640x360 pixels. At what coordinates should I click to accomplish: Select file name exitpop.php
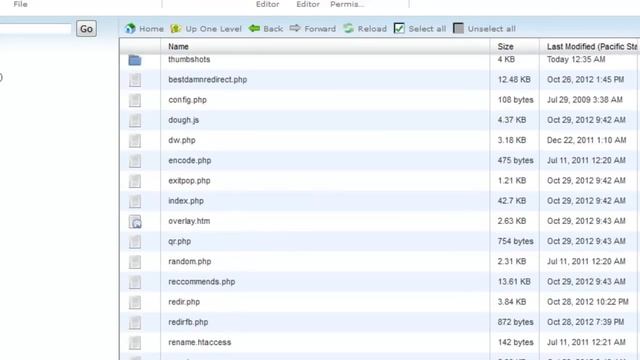pos(189,180)
